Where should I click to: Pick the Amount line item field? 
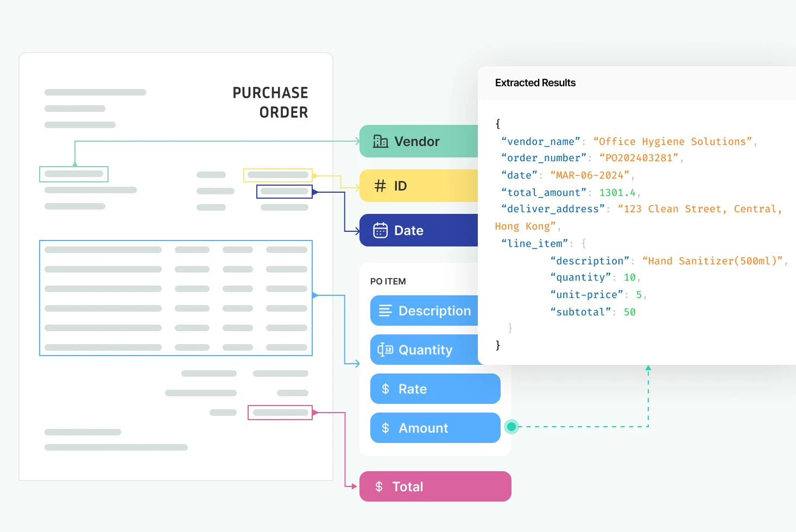(x=435, y=428)
